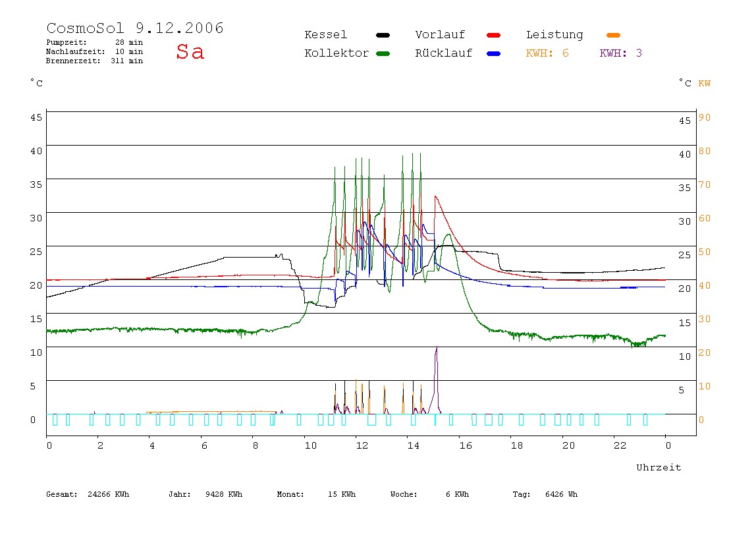This screenshot has height=535, width=756.
Task: Click the green Kollektor legend swatch
Action: (383, 53)
